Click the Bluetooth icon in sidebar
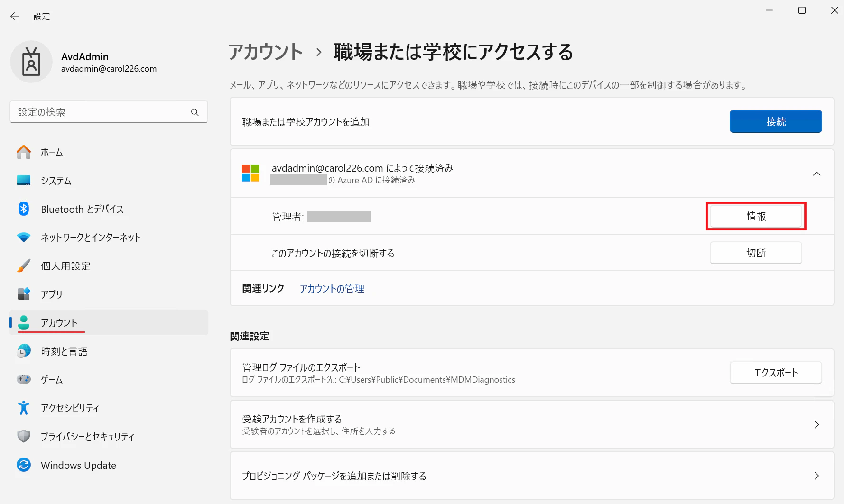The width and height of the screenshot is (844, 504). pyautogui.click(x=24, y=209)
